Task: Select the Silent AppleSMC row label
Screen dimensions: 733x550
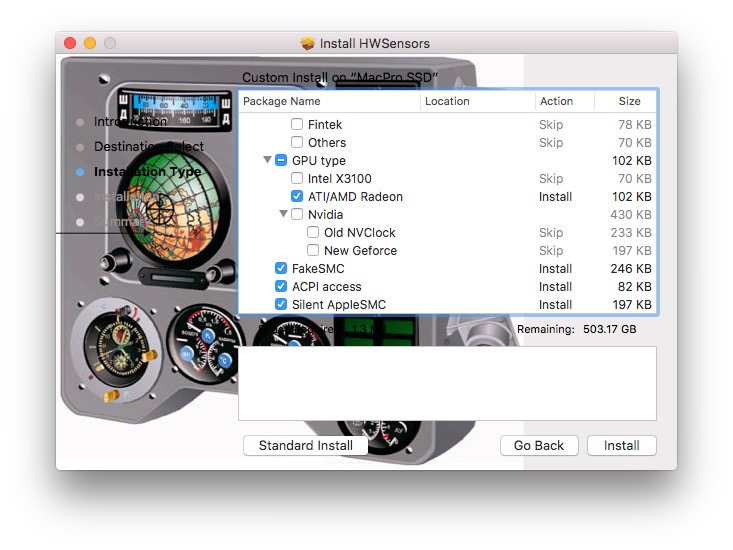Action: pyautogui.click(x=339, y=305)
